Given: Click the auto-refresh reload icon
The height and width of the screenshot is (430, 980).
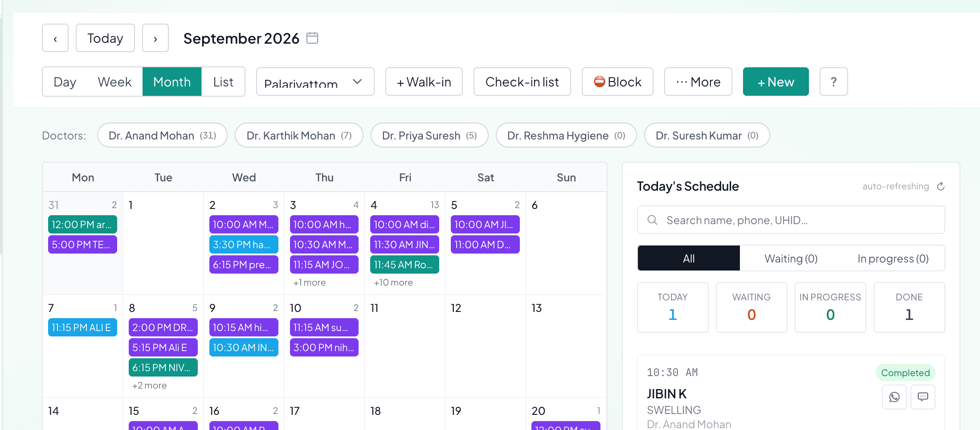Looking at the screenshot, I should (941, 186).
